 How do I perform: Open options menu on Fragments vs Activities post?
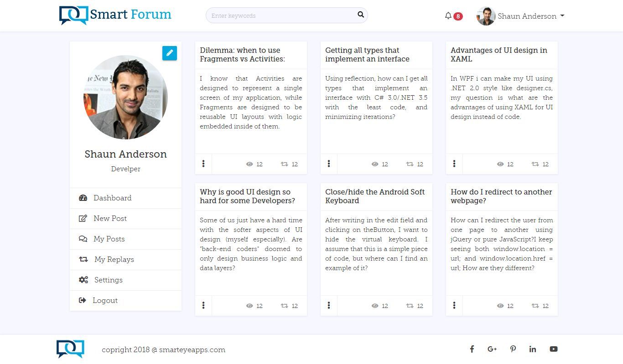pos(203,164)
